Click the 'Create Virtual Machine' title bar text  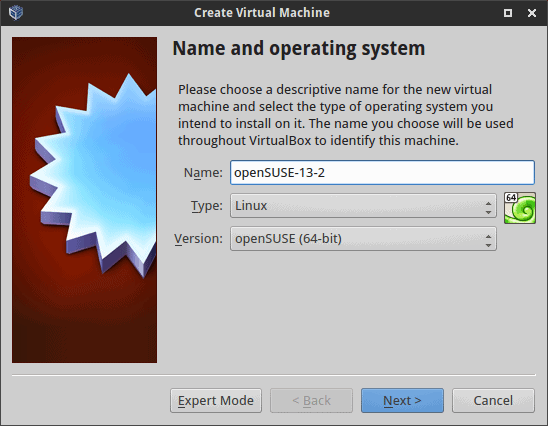(x=262, y=13)
